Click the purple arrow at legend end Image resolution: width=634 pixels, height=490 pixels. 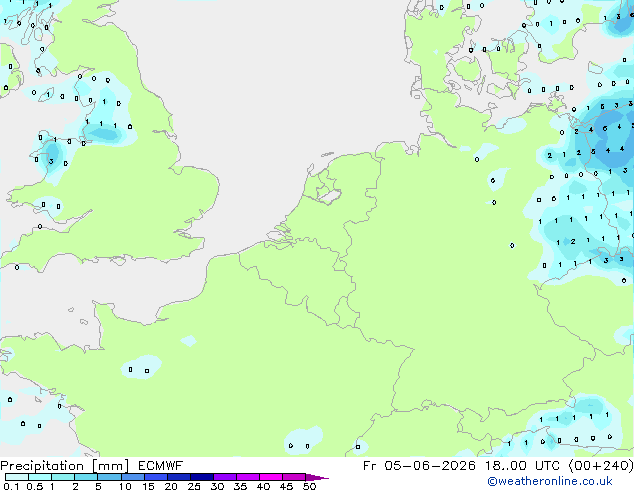[x=317, y=477]
